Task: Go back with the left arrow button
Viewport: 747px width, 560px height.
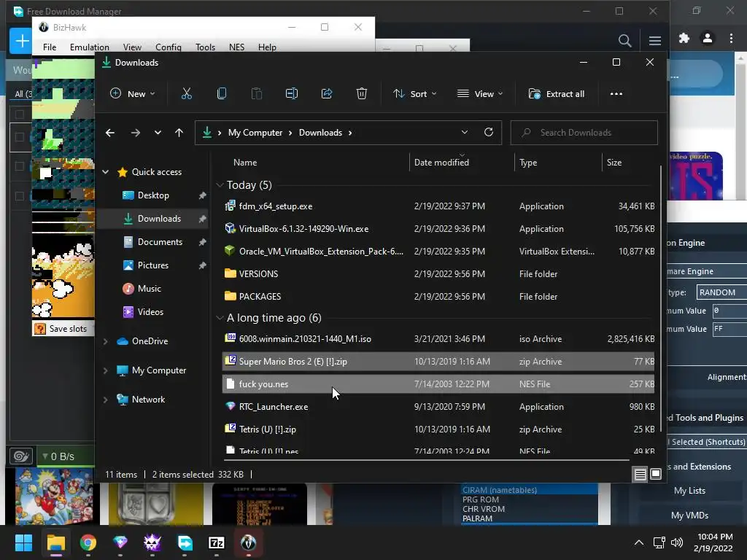Action: click(x=110, y=133)
